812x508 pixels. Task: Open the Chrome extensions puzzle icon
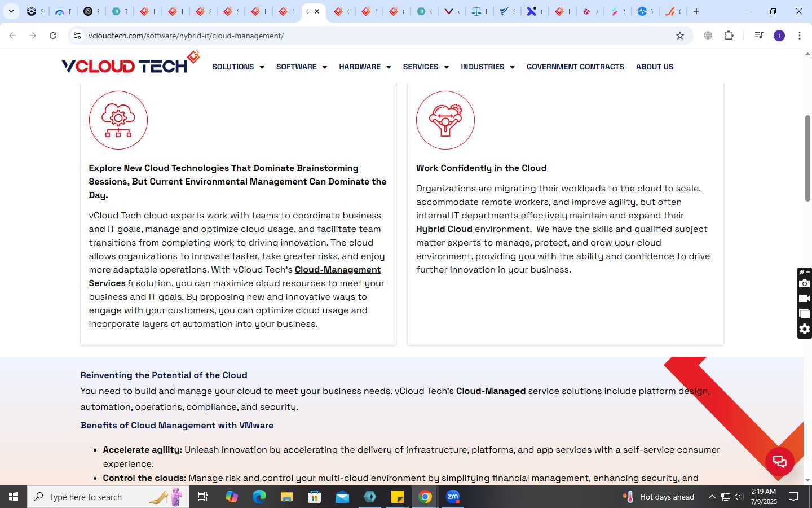pyautogui.click(x=729, y=36)
